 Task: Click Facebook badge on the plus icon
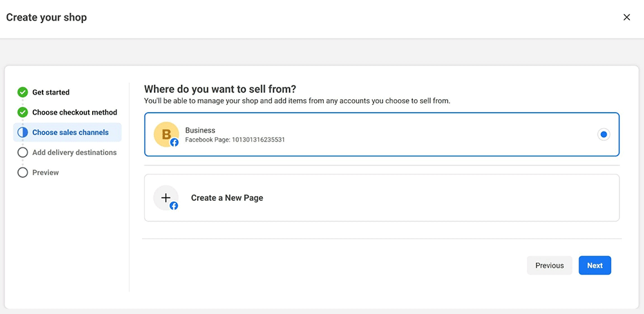click(x=174, y=206)
